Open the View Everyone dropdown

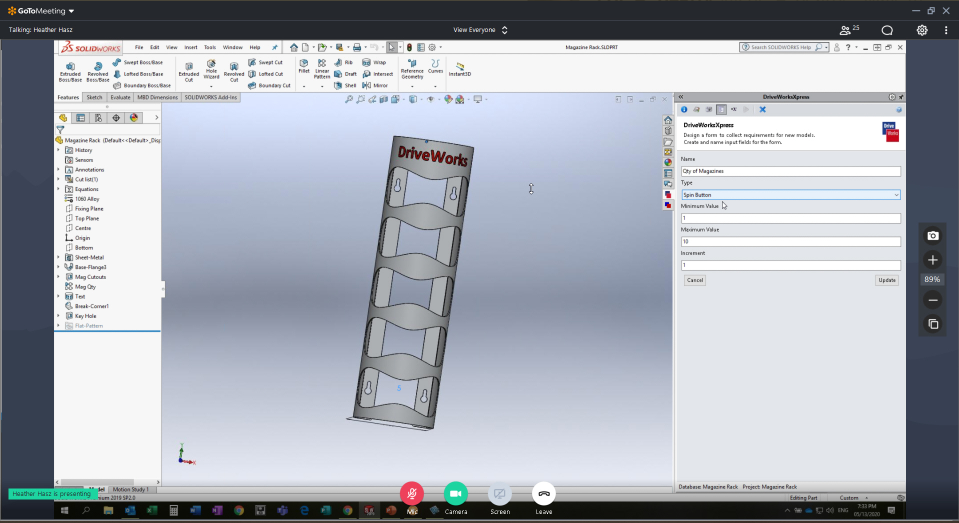[x=480, y=30]
